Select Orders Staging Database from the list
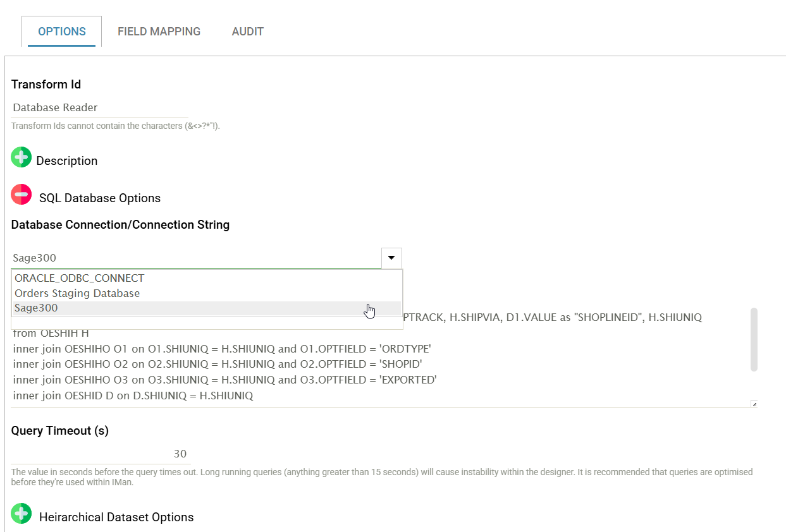This screenshot has width=786, height=532. [x=207, y=293]
